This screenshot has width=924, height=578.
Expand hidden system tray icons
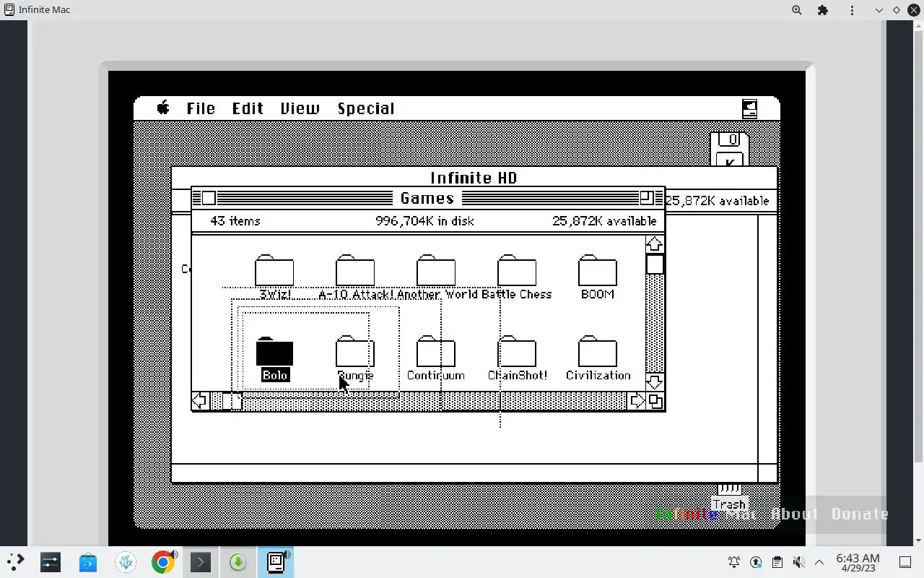[819, 562]
